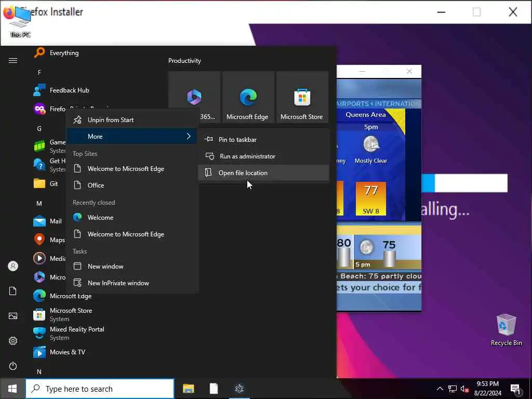The image size is (532, 399).
Task: Expand the More submenu
Action: coord(131,137)
